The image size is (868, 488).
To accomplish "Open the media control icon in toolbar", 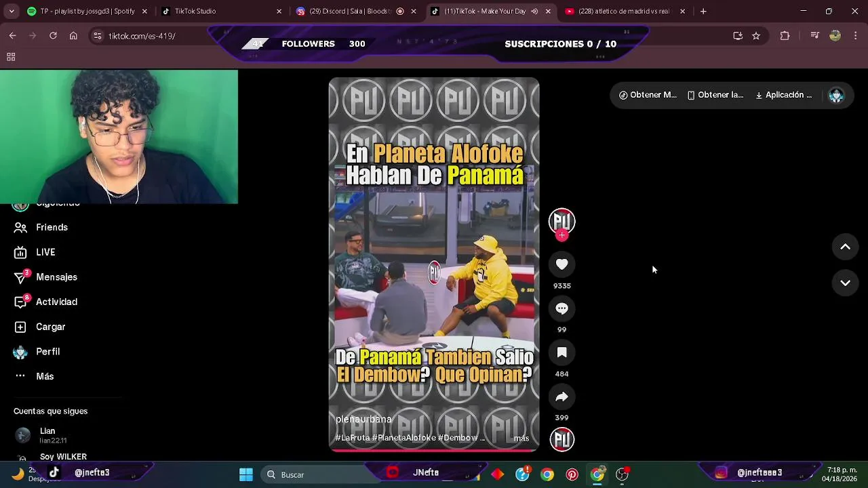I will (x=815, y=36).
